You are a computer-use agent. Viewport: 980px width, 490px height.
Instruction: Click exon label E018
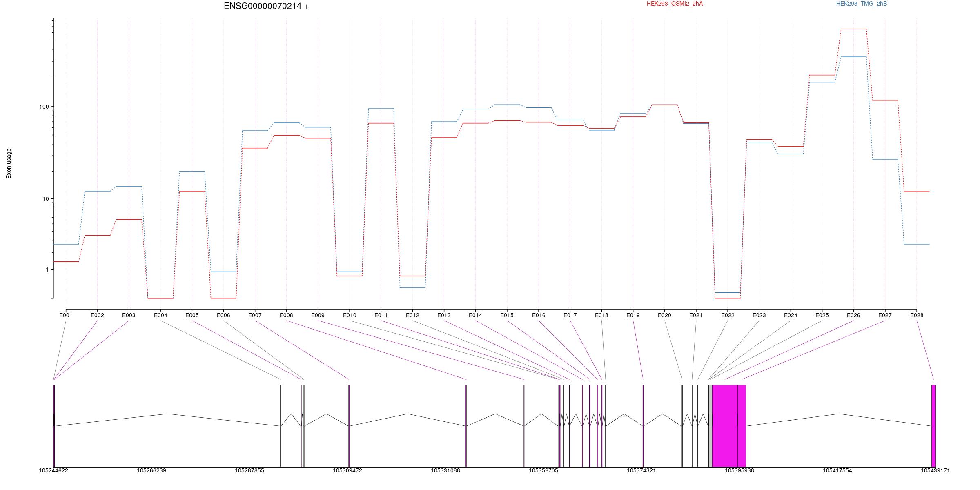pyautogui.click(x=601, y=315)
